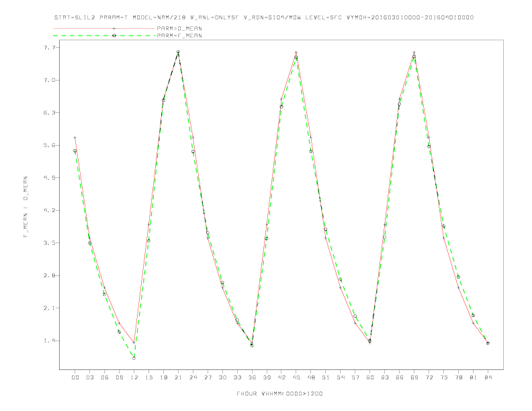Screen dimensions: 532x411
Task: Select STAT=SL1L2 in the chart title
Action: [75, 17]
